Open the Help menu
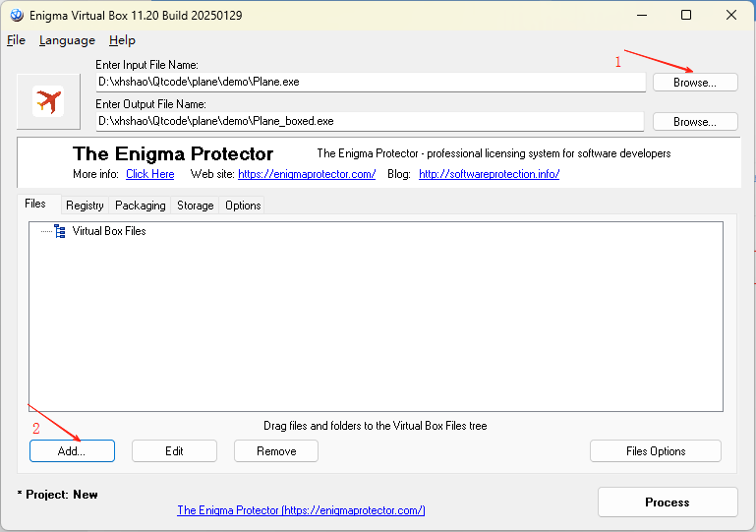The width and height of the screenshot is (756, 532). 122,40
